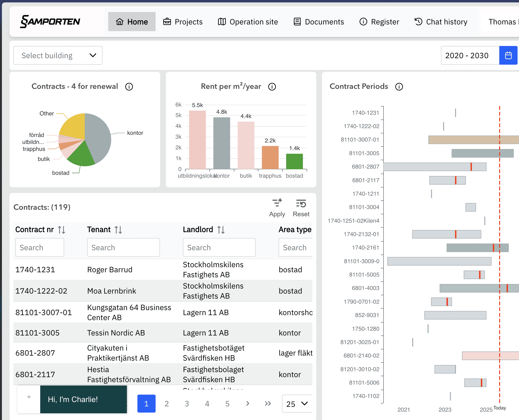
Task: Go to next page arrow
Action: pos(247,403)
